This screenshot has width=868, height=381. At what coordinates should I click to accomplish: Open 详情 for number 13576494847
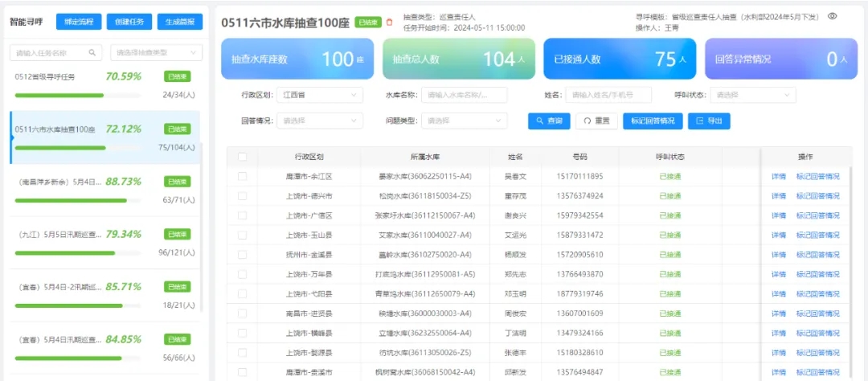click(778, 372)
